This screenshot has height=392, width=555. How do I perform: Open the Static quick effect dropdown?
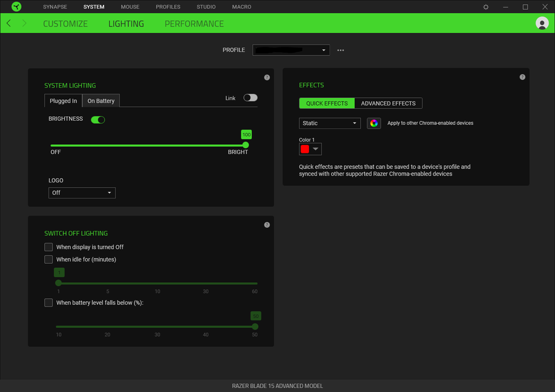pyautogui.click(x=330, y=123)
